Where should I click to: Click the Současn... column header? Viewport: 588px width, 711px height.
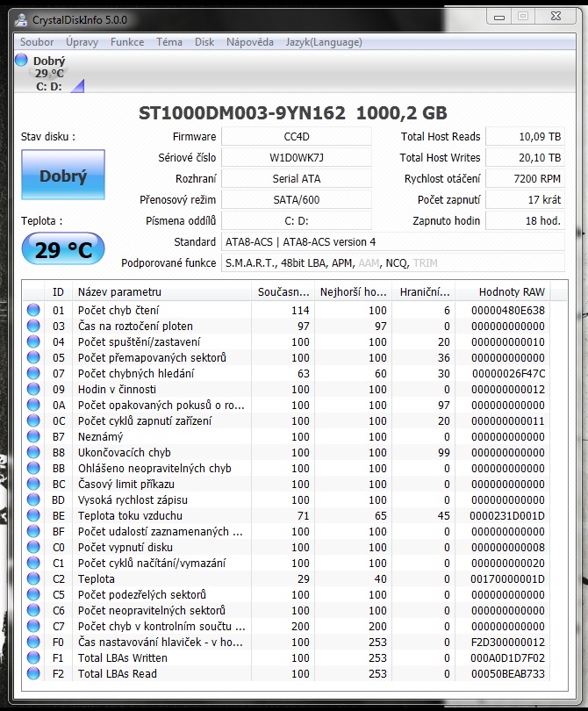[283, 292]
